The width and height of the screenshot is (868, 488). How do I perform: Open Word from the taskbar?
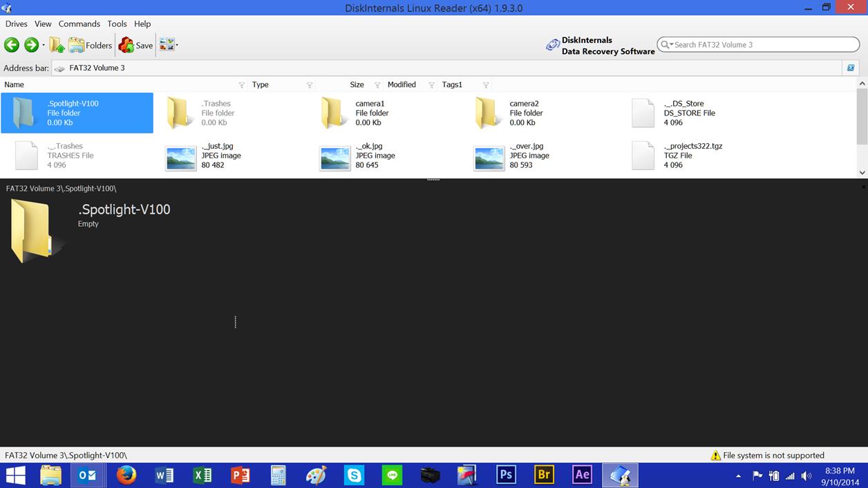[x=164, y=475]
